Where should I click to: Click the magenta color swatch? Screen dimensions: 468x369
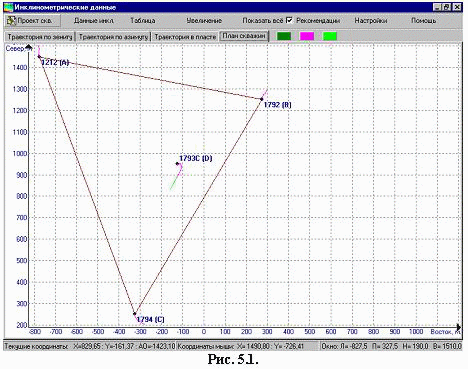coord(307,36)
